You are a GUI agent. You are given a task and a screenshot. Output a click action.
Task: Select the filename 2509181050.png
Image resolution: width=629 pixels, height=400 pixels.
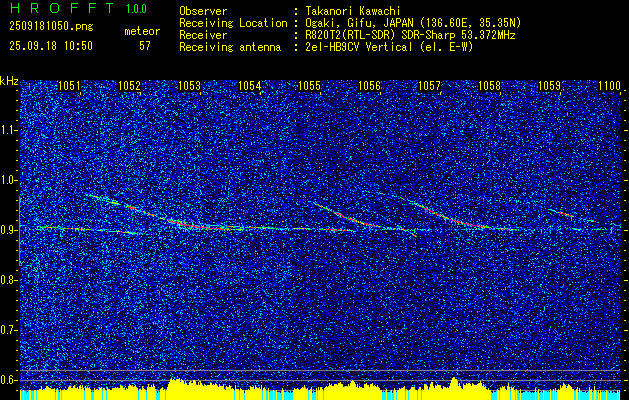click(x=51, y=27)
